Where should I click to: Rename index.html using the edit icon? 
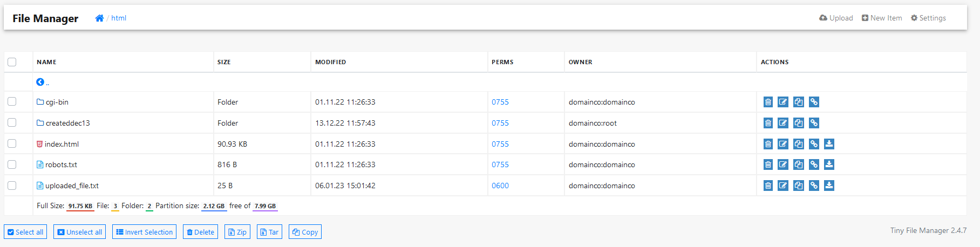pos(783,144)
